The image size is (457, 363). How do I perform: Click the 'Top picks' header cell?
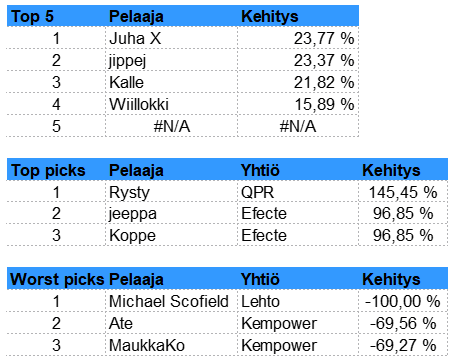(x=56, y=170)
